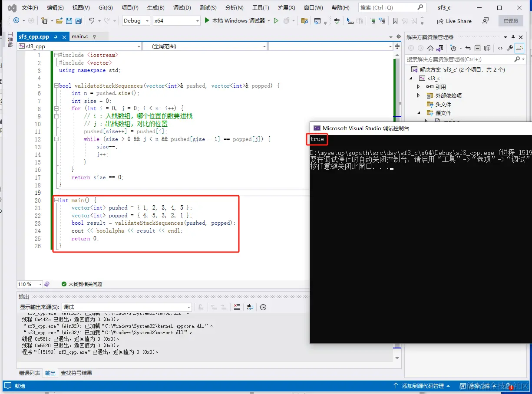Open the 生成(B) menu

155,8
